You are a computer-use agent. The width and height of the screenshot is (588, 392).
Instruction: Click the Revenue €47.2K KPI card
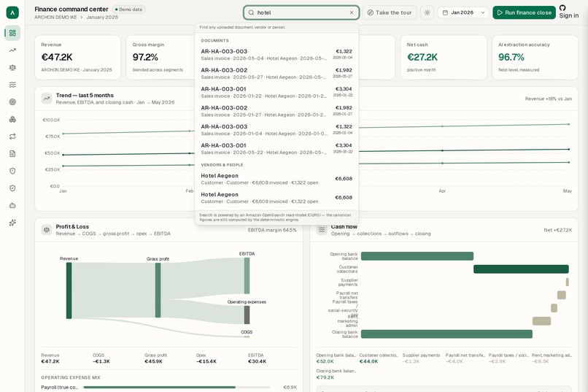(77, 58)
